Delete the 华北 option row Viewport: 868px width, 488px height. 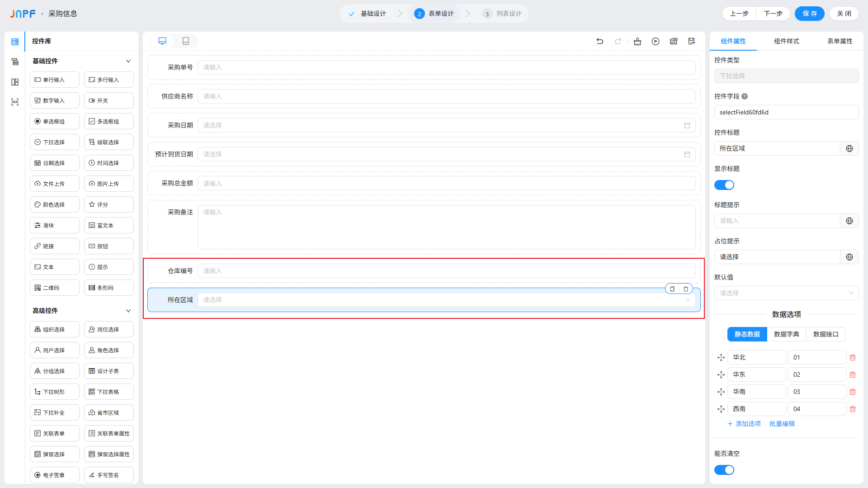(853, 357)
